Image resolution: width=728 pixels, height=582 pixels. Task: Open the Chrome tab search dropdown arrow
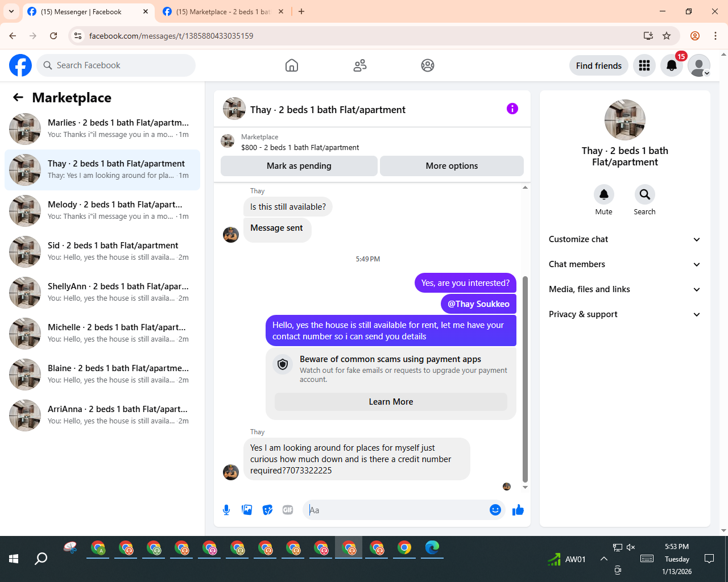point(11,11)
